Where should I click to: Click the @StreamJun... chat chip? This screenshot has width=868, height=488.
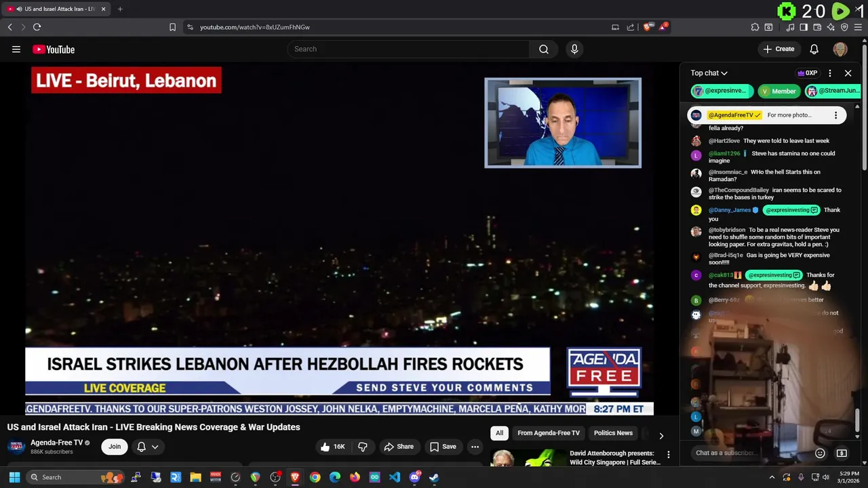click(833, 91)
